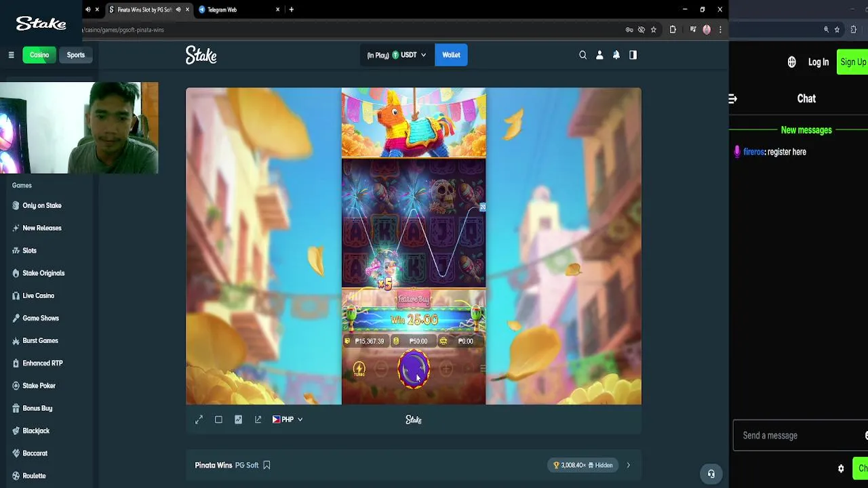Image resolution: width=868 pixels, height=488 pixels.
Task: Expand the PHP currency display dropdown
Action: coord(288,420)
